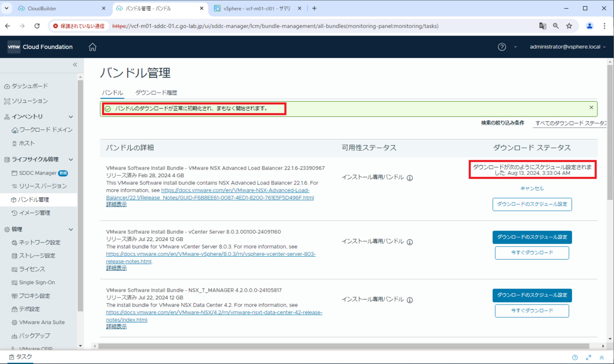Open new browser tab with plus icon
Screen dimensions: 614x364
tap(314, 8)
